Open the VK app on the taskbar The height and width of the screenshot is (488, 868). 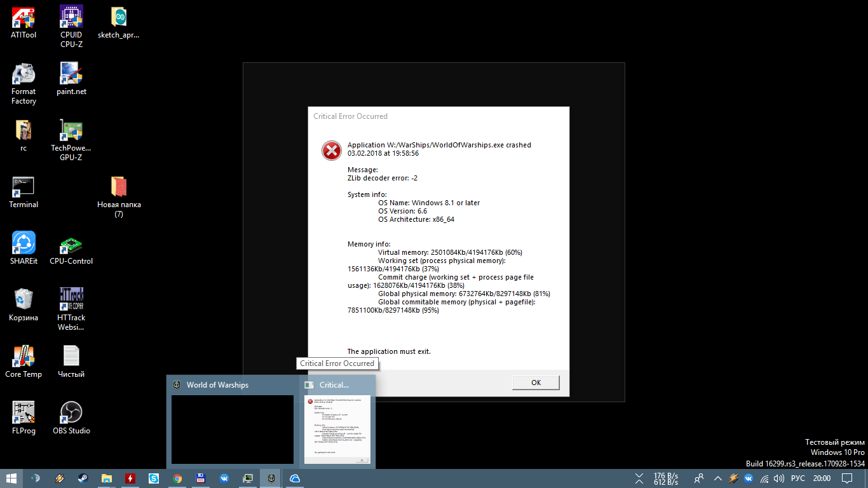click(224, 478)
